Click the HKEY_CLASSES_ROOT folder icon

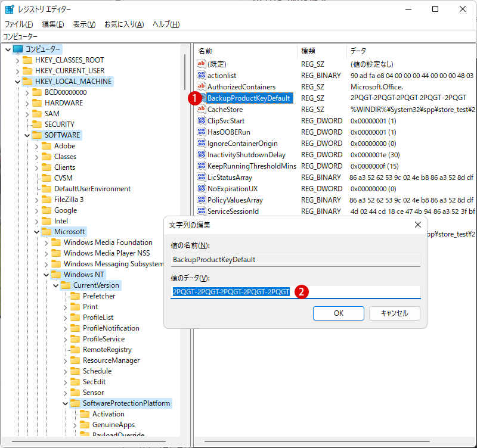tap(27, 60)
